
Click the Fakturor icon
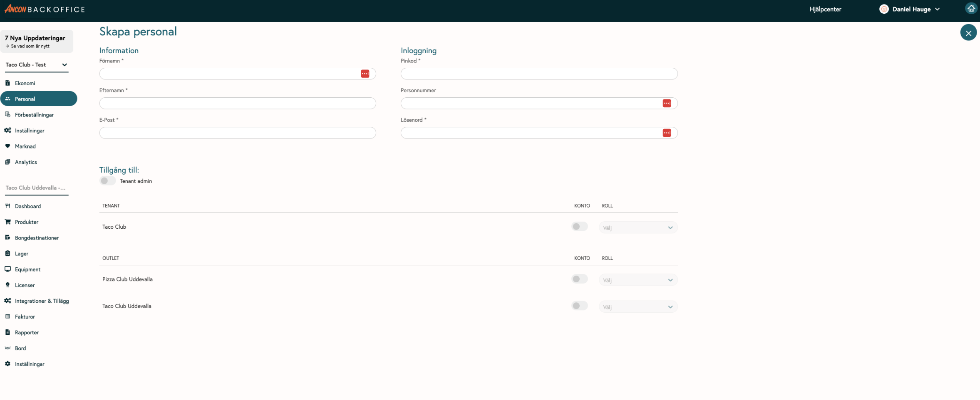click(7, 317)
